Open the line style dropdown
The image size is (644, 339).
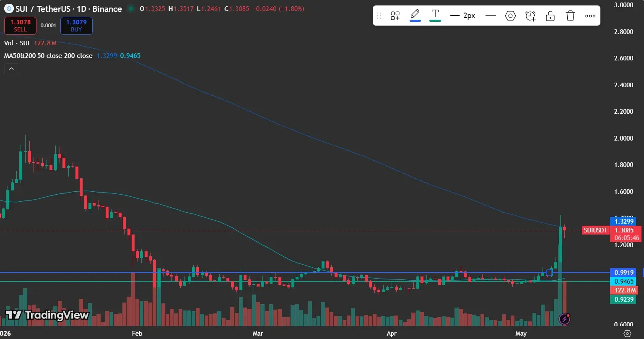tap(491, 16)
